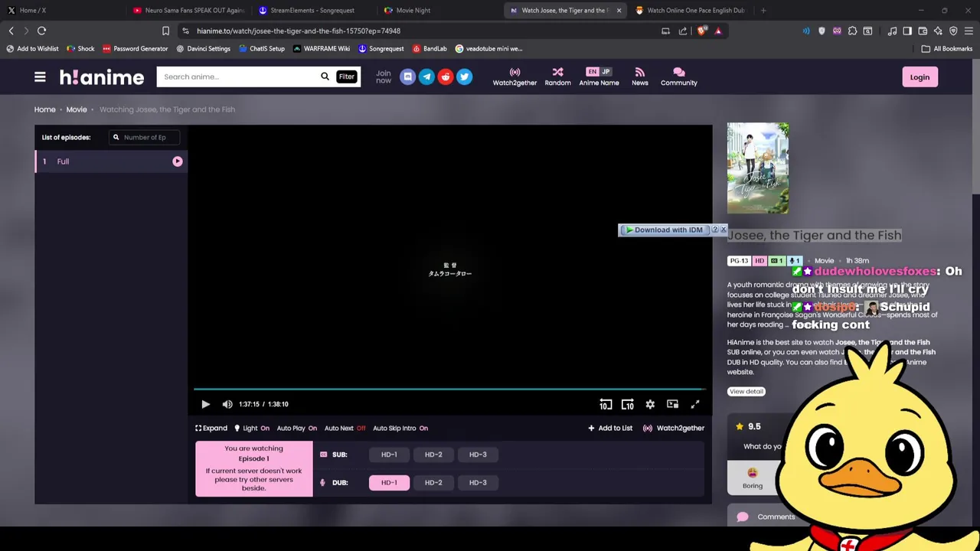Close the Download with IDM bar
This screenshot has height=551, width=980.
[723, 230]
